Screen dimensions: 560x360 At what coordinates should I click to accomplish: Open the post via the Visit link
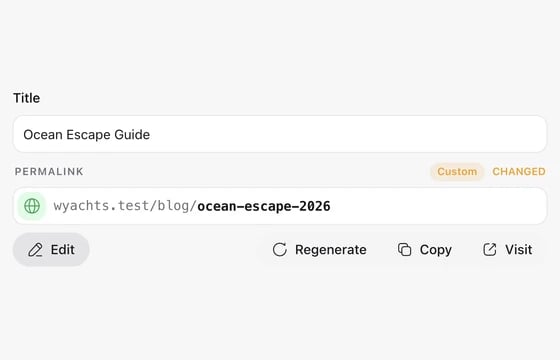tap(519, 250)
